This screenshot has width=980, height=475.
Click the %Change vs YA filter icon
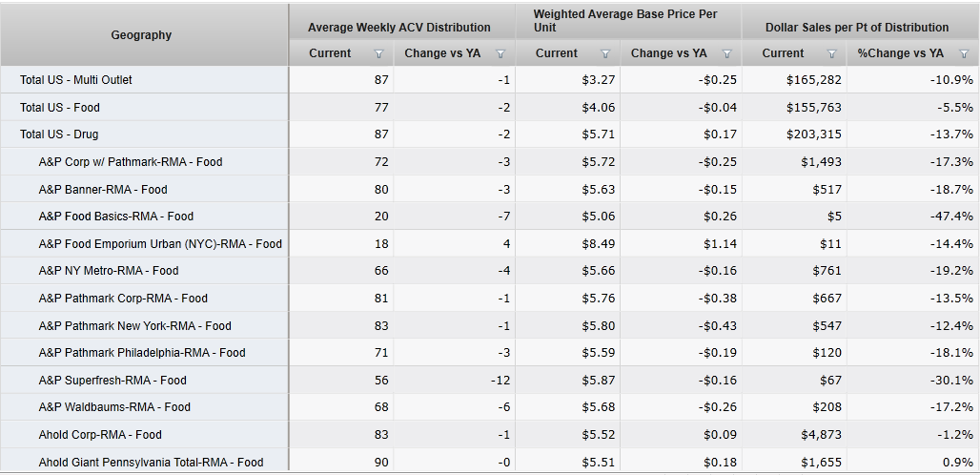click(964, 54)
